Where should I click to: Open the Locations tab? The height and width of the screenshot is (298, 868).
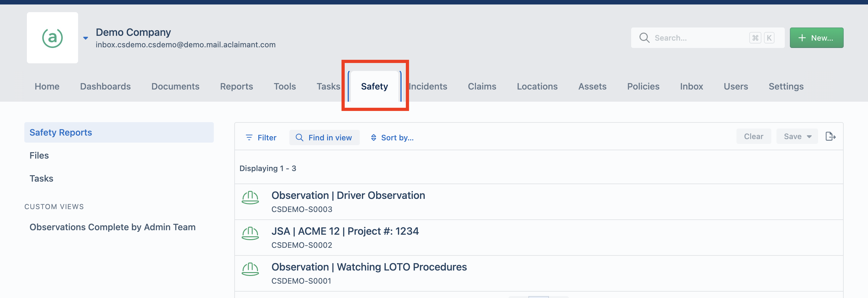537,87
